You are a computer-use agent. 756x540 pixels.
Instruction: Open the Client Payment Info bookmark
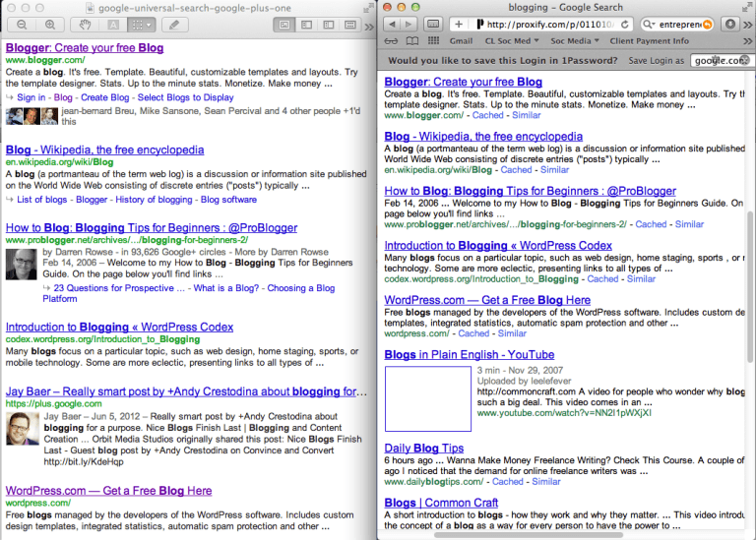click(x=649, y=41)
